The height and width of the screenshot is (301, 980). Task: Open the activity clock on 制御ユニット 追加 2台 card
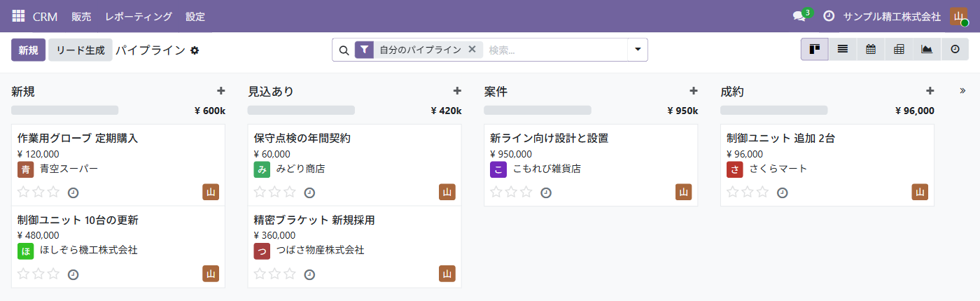pos(783,193)
